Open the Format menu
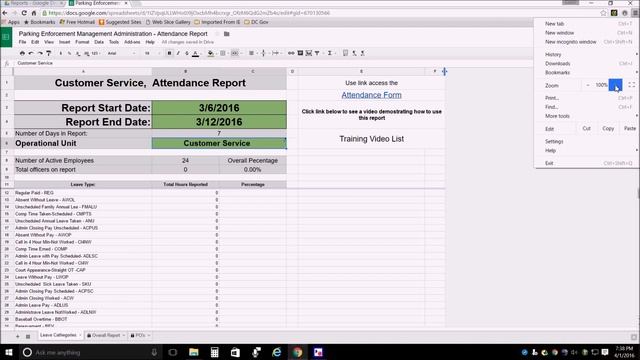Viewport: 640px width, 360px height. tap(82, 42)
